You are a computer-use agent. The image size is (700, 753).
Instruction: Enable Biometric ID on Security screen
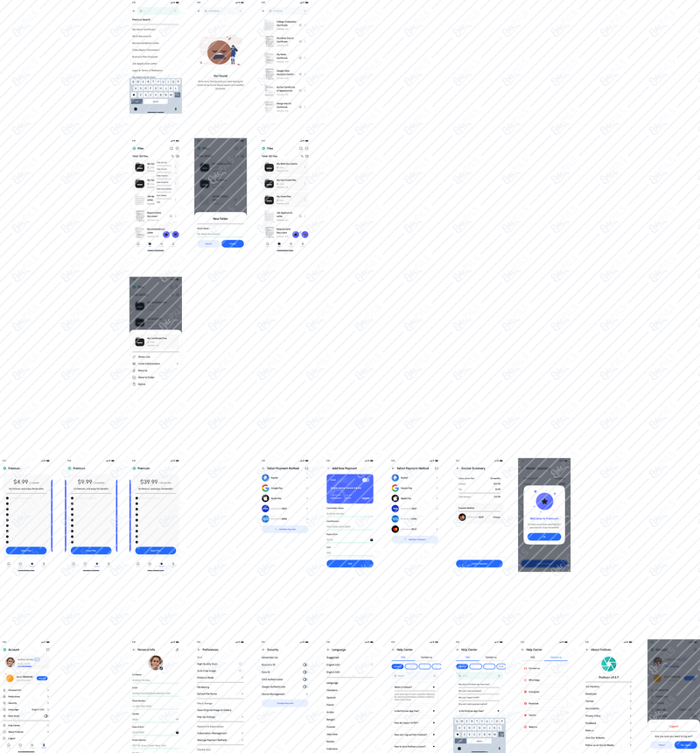[304, 665]
